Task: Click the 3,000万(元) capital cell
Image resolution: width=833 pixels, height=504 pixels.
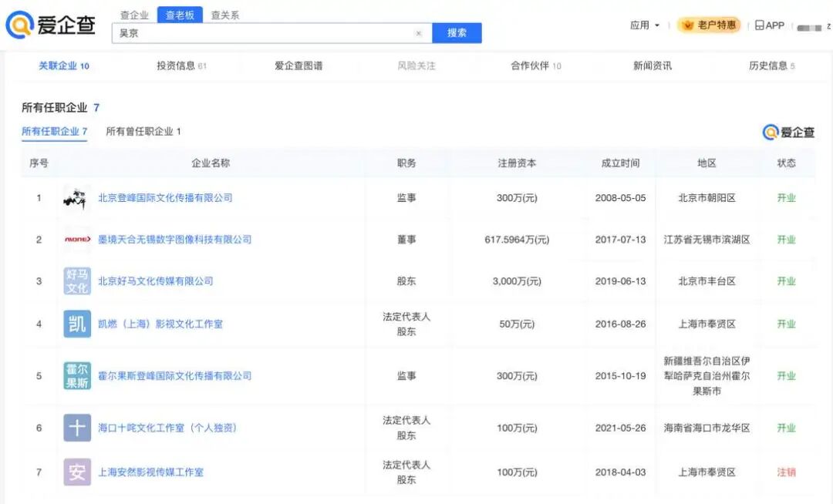Action: (x=517, y=281)
